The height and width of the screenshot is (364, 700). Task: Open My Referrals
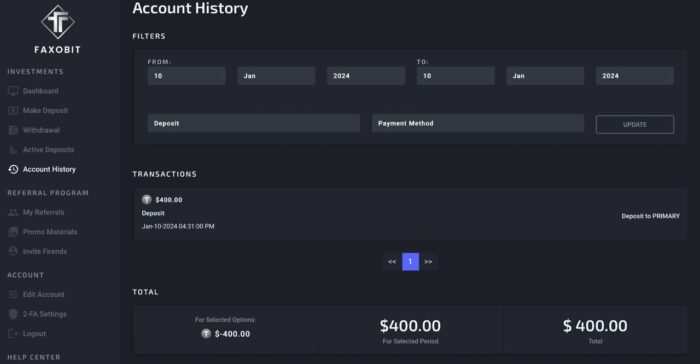click(x=43, y=213)
